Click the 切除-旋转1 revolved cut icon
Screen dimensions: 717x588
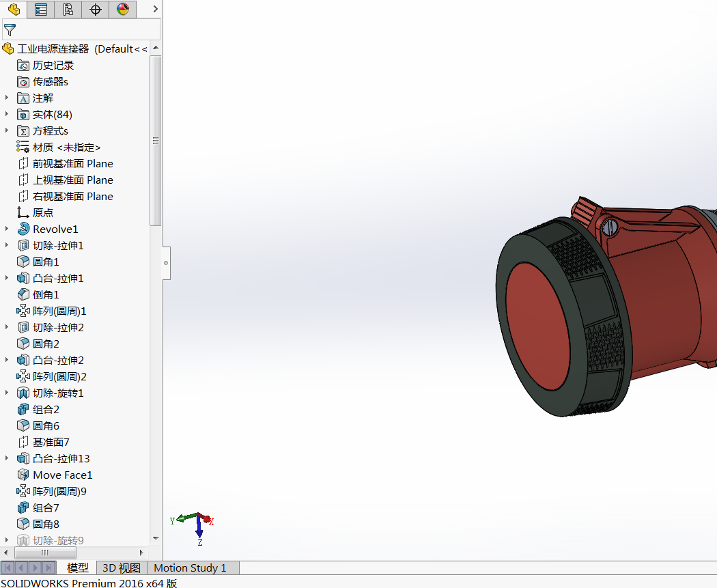point(23,393)
